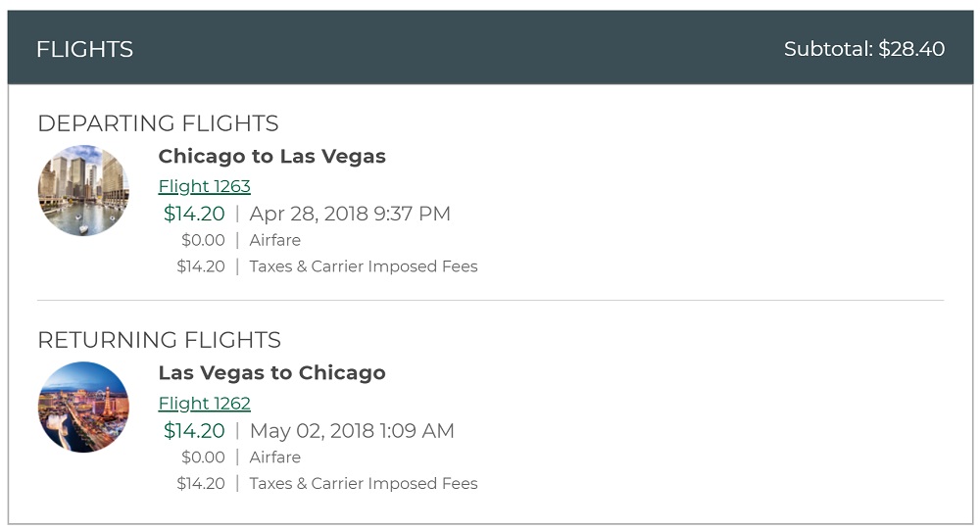Click the green $14.20 returning flight price

194,430
